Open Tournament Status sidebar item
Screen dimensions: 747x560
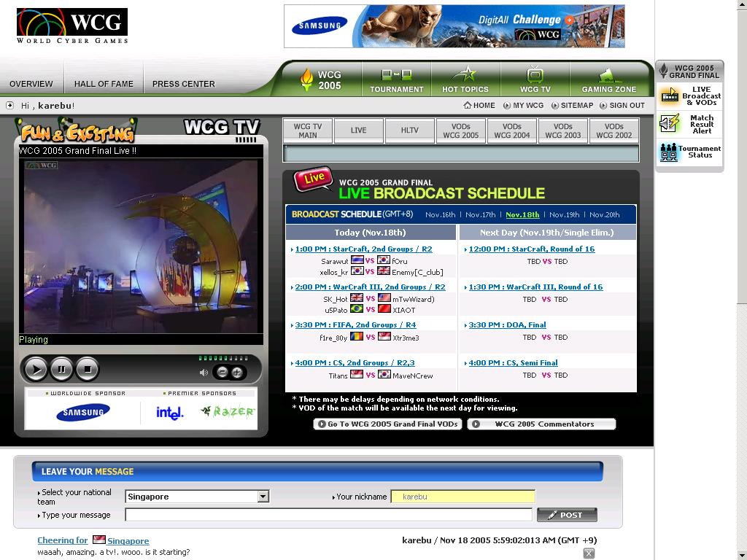(690, 152)
